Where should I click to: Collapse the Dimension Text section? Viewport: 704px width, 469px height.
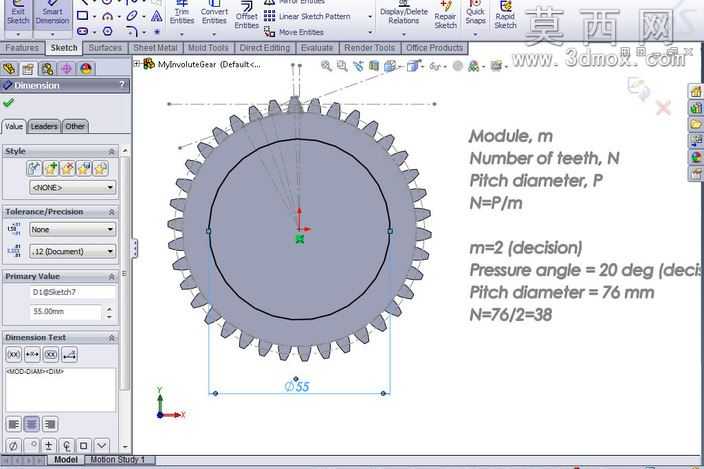pyautogui.click(x=111, y=338)
